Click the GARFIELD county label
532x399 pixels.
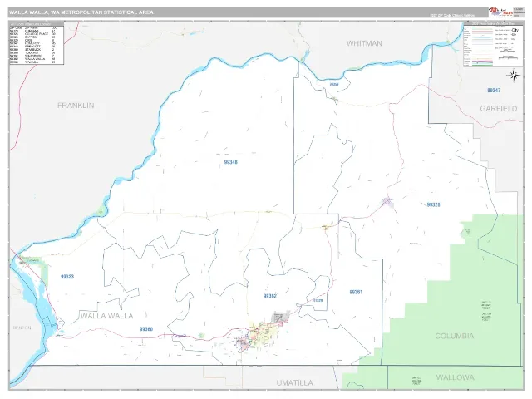(499, 109)
